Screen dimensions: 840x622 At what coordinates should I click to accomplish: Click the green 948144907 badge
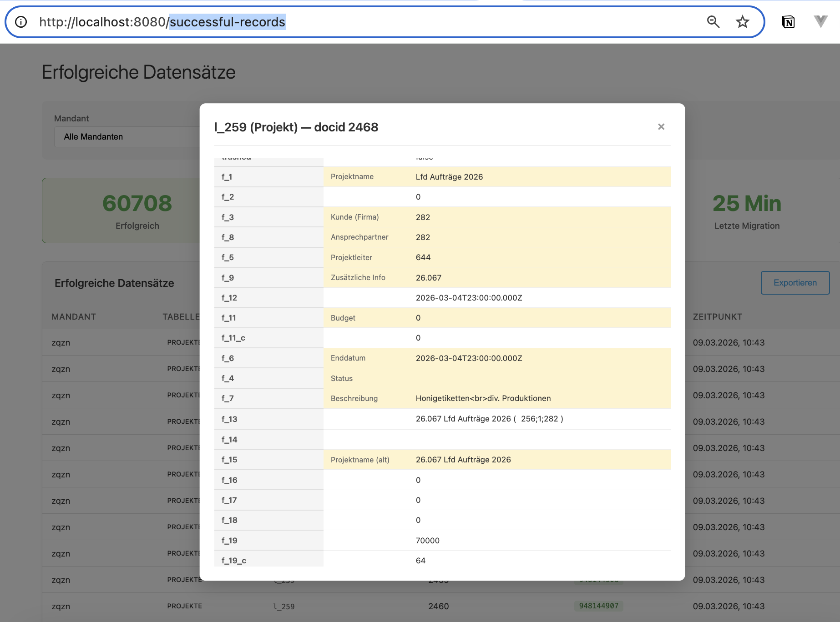coord(598,606)
